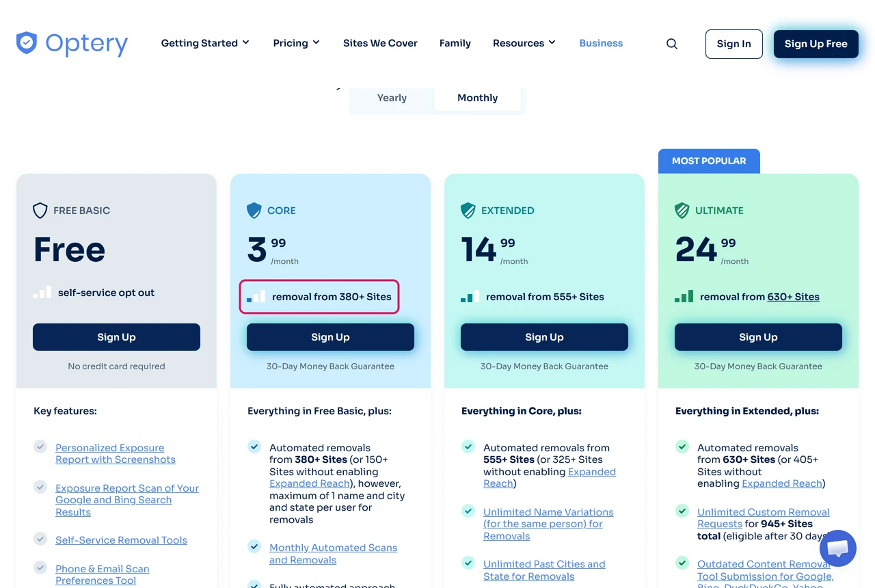The width and height of the screenshot is (875, 588).
Task: Open Unlimited Past Cities and State link
Action: 544,570
